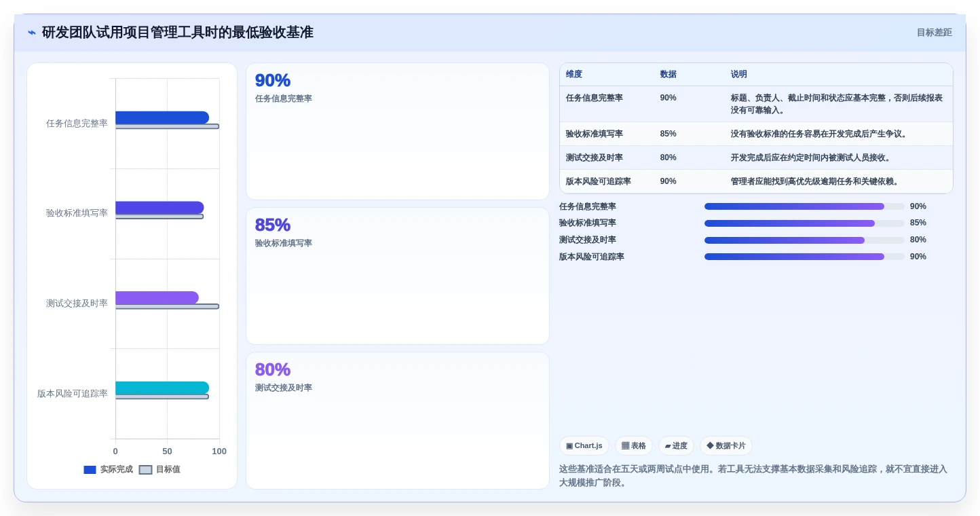
Task: Select the 表格 tag chip
Action: click(634, 446)
